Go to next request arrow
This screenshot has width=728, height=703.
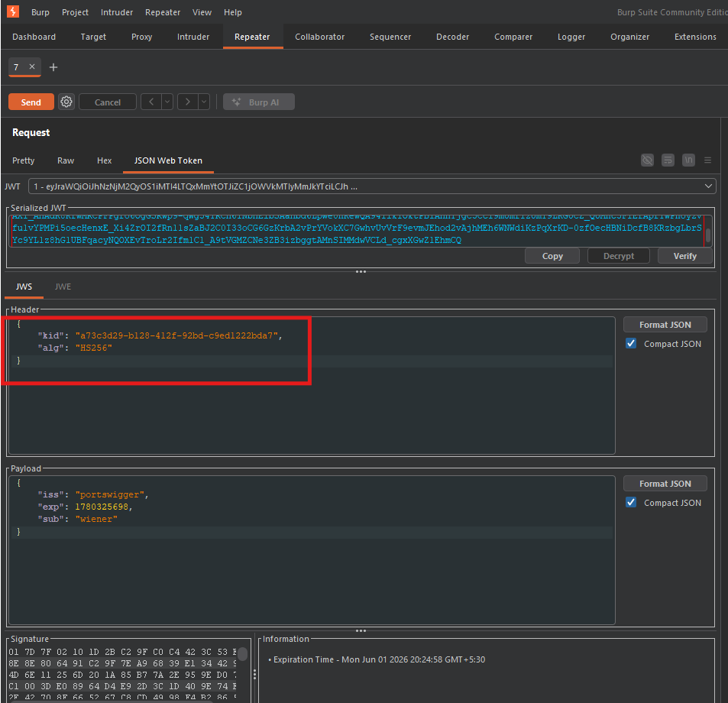pos(188,102)
